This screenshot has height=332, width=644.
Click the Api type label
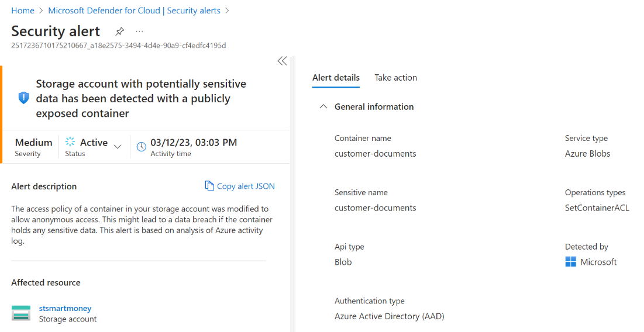pos(349,247)
